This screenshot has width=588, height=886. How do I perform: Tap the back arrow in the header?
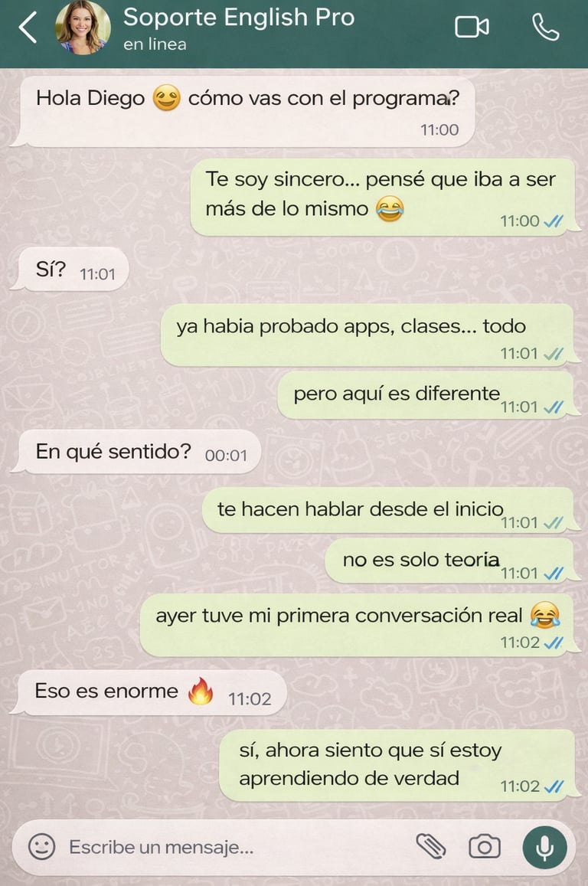[x=28, y=27]
